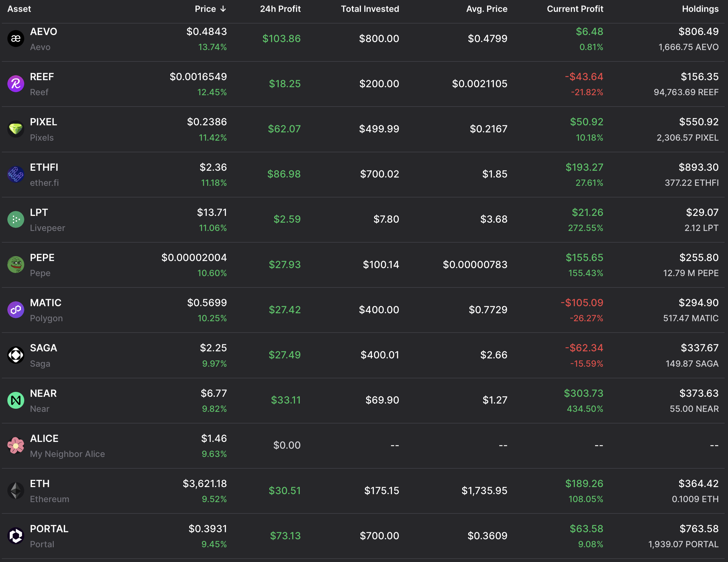Click the ETHFI ether.fi logo
728x562 pixels.
(x=16, y=174)
